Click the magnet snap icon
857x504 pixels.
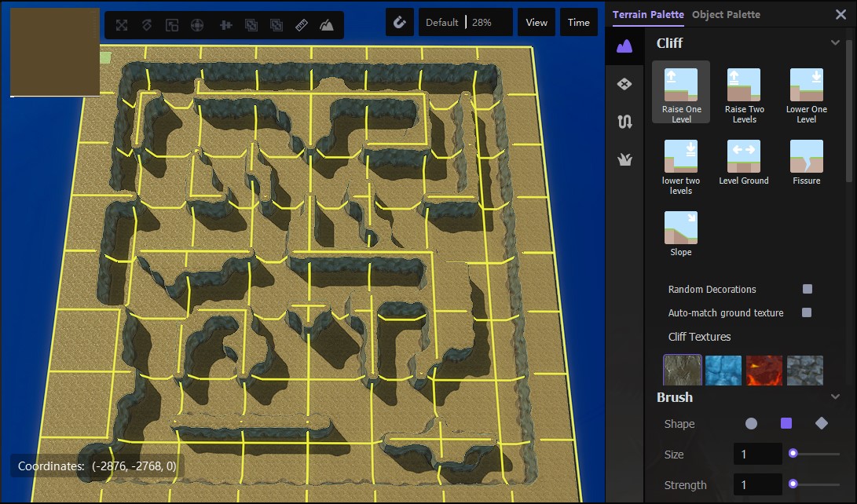coord(399,23)
